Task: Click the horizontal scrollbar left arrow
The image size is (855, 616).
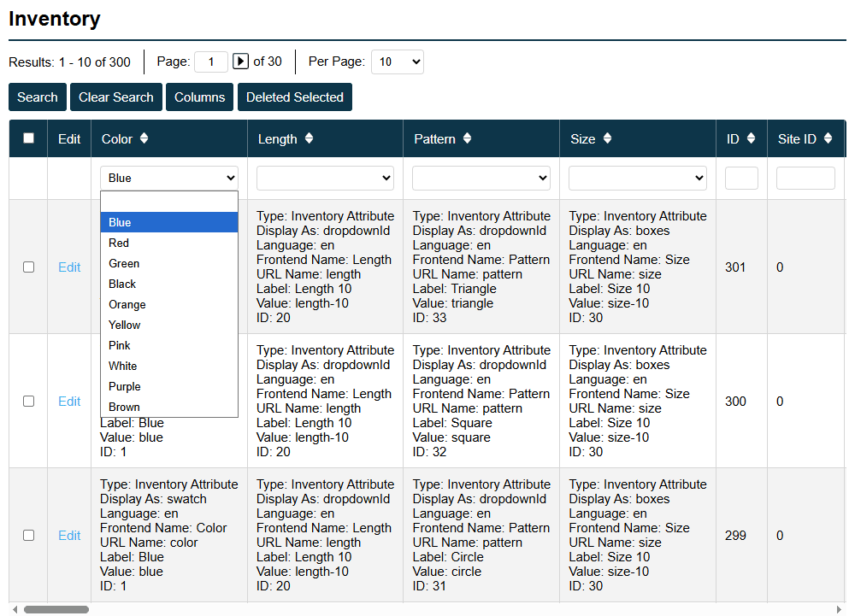Action: [15, 609]
